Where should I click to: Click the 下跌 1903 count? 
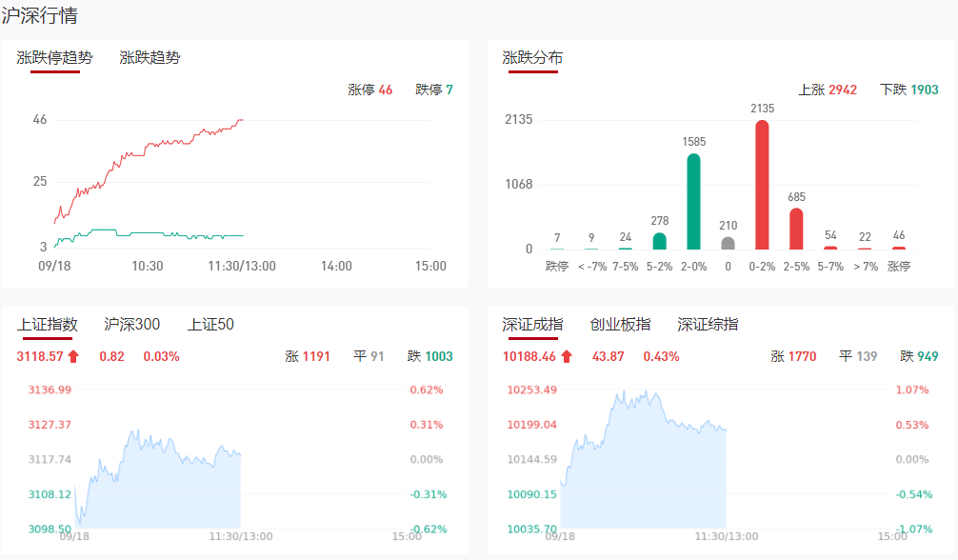tap(909, 90)
